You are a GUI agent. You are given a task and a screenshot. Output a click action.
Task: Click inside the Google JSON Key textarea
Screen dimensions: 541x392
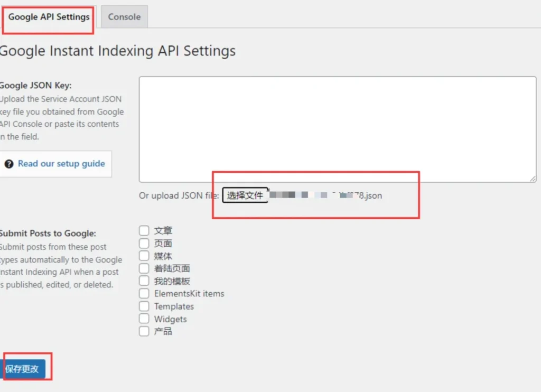tap(337, 129)
